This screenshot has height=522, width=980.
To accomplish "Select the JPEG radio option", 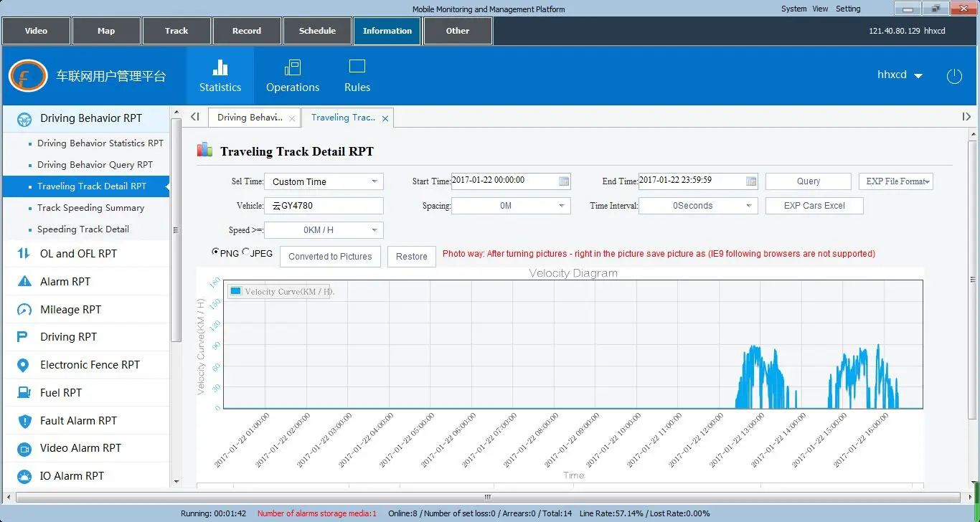I will coord(246,252).
